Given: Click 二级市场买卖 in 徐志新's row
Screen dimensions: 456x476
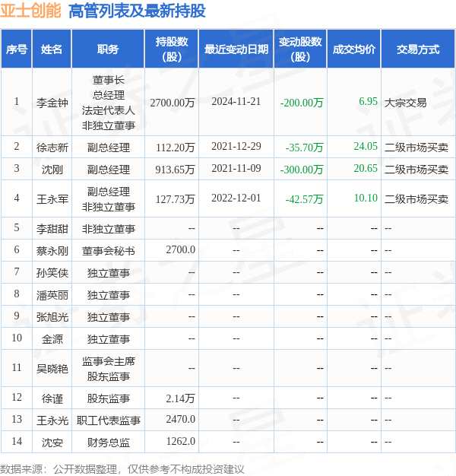Looking at the screenshot, I should [x=416, y=148].
